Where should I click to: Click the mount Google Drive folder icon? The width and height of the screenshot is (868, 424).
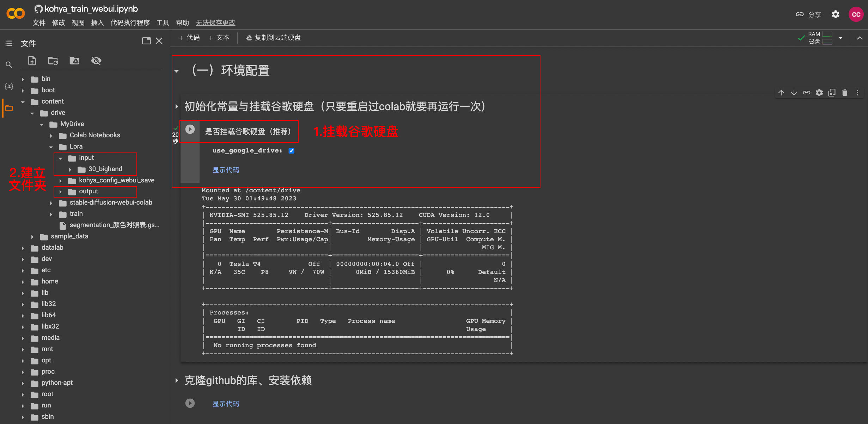pyautogui.click(x=74, y=61)
